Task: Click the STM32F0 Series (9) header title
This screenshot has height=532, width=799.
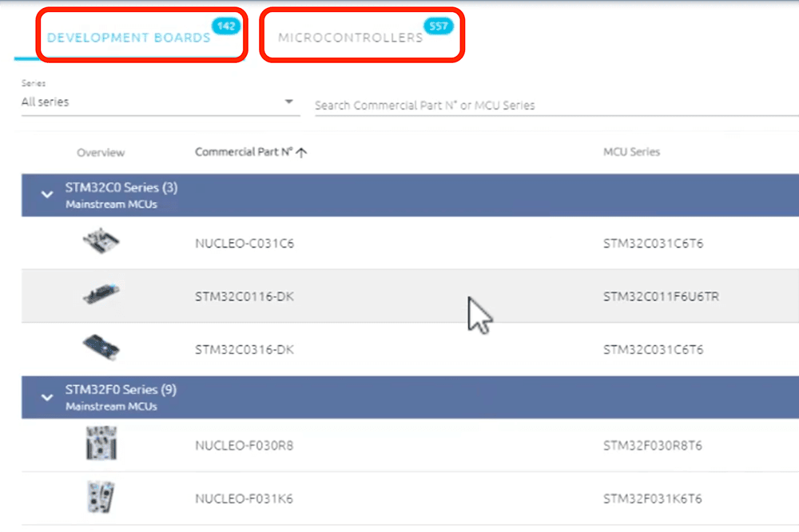Action: click(x=121, y=390)
